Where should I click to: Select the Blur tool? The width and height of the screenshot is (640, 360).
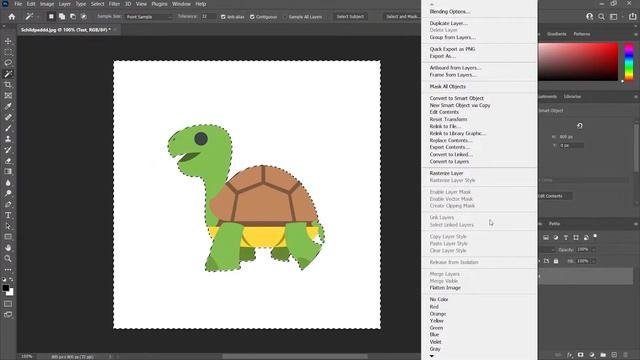[x=8, y=182]
